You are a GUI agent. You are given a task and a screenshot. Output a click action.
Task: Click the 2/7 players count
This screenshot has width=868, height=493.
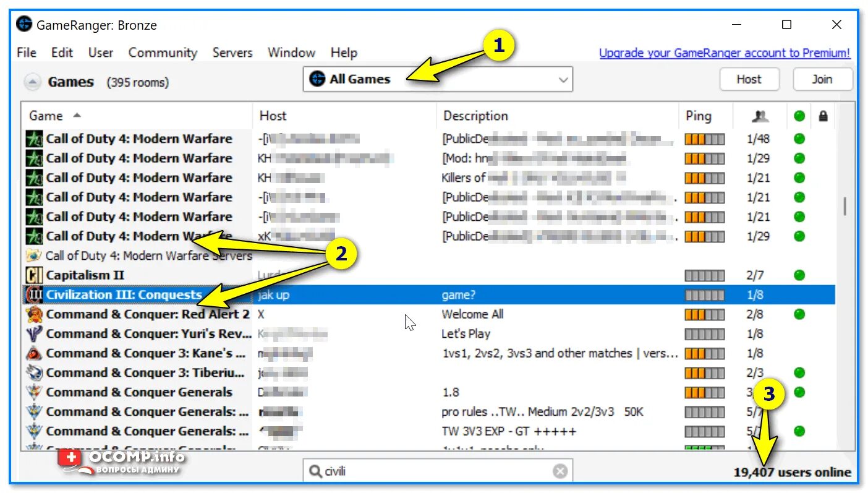755,275
